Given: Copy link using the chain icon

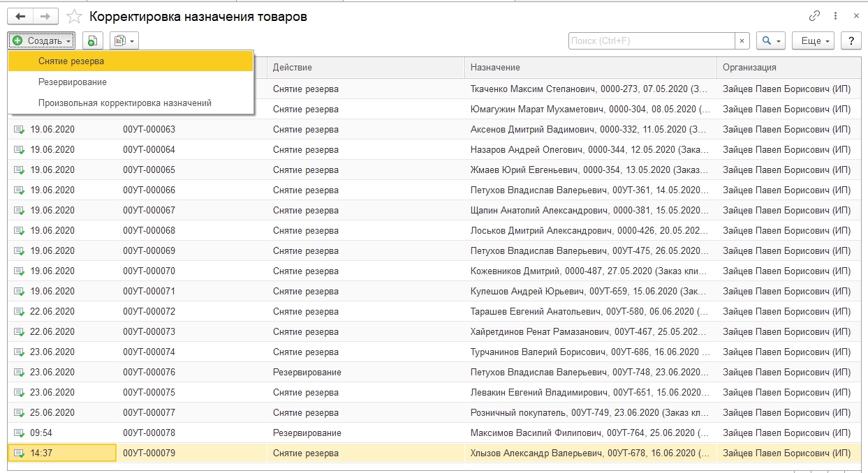Looking at the screenshot, I should (814, 16).
